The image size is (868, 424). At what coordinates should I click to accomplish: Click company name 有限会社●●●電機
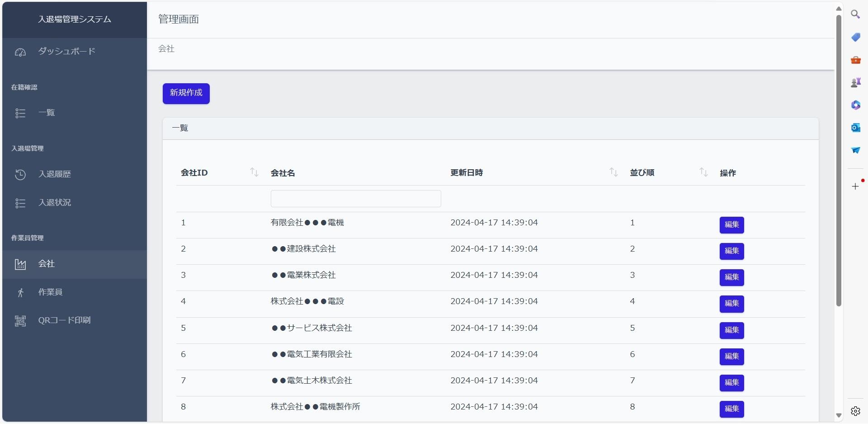tap(307, 223)
